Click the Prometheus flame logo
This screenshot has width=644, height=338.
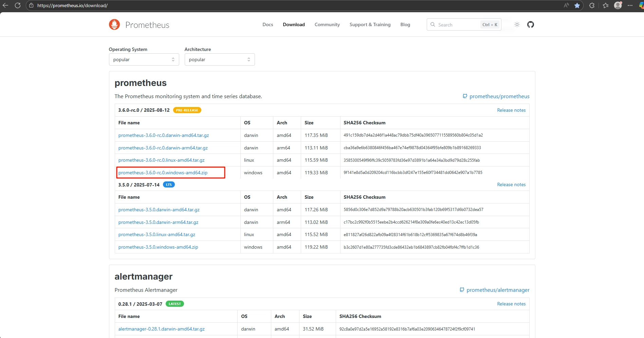pyautogui.click(x=114, y=24)
